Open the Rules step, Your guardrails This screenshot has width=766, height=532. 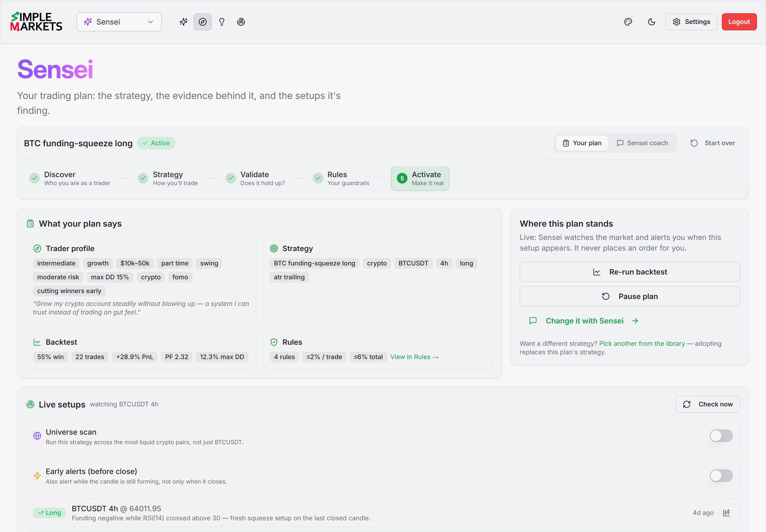(x=341, y=178)
